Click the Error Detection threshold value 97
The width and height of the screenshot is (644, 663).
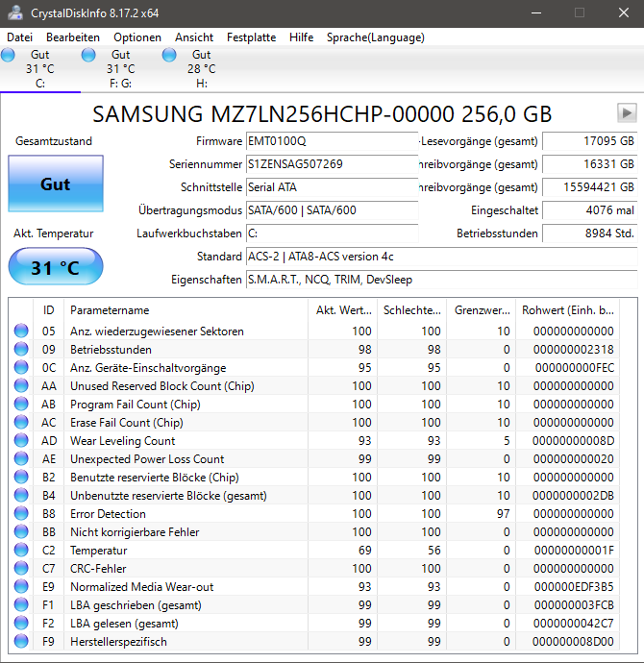click(504, 514)
